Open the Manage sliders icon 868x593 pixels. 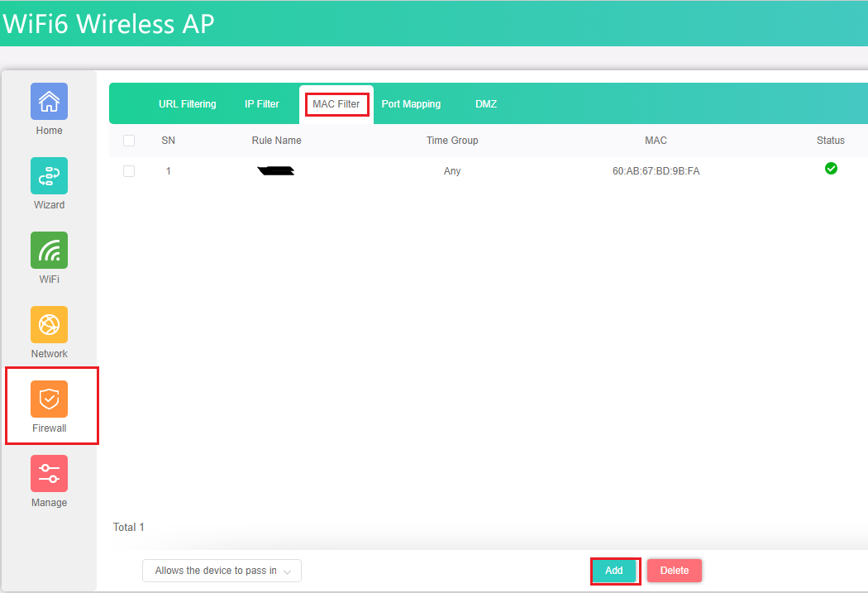click(x=49, y=474)
